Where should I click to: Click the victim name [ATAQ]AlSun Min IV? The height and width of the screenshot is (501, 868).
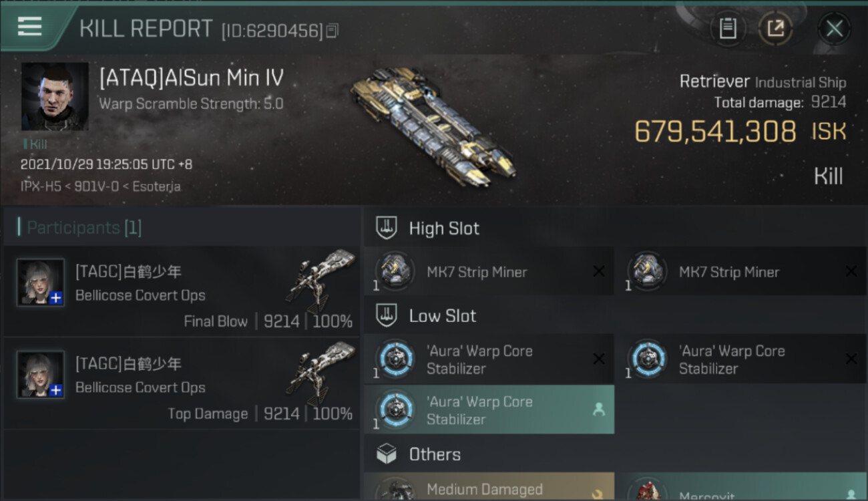[x=191, y=78]
